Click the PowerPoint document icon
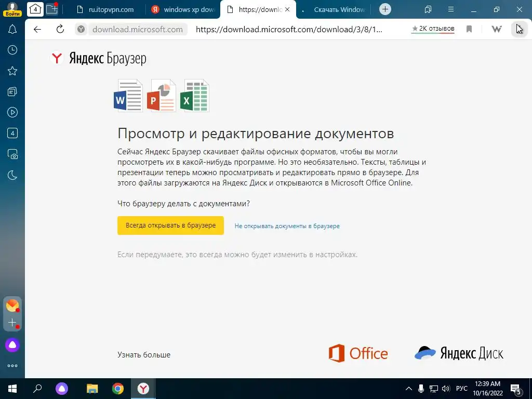This screenshot has height=399, width=532. pos(162,96)
